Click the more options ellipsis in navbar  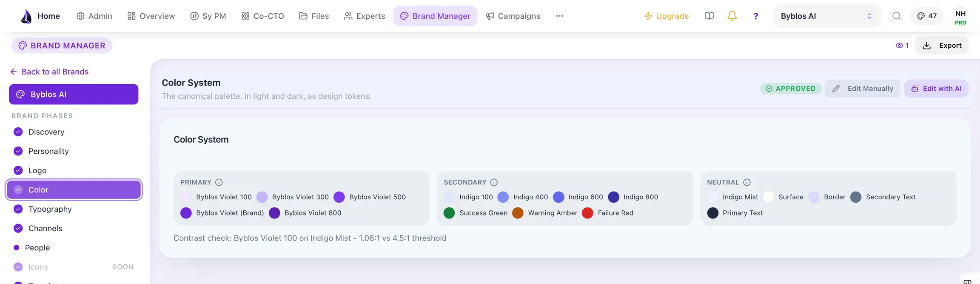tap(559, 16)
